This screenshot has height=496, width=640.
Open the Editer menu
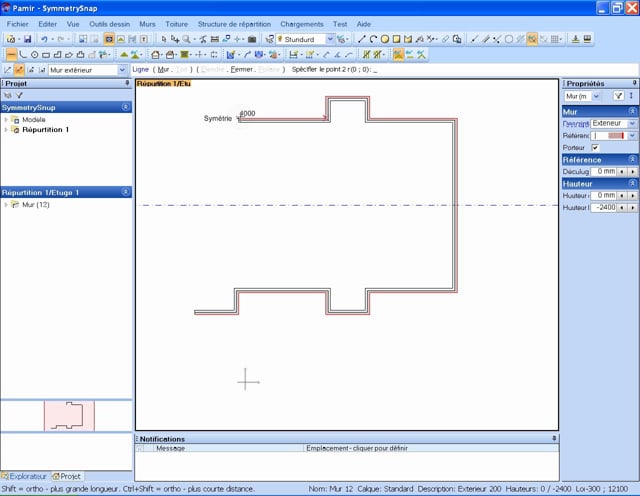[x=47, y=24]
